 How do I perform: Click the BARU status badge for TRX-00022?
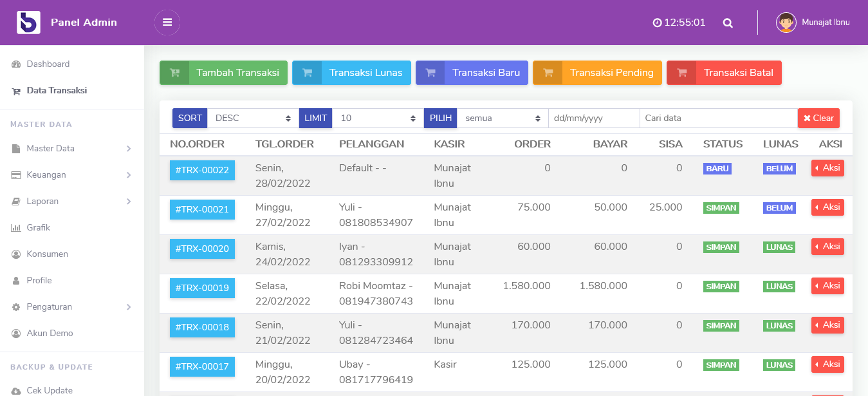point(717,169)
